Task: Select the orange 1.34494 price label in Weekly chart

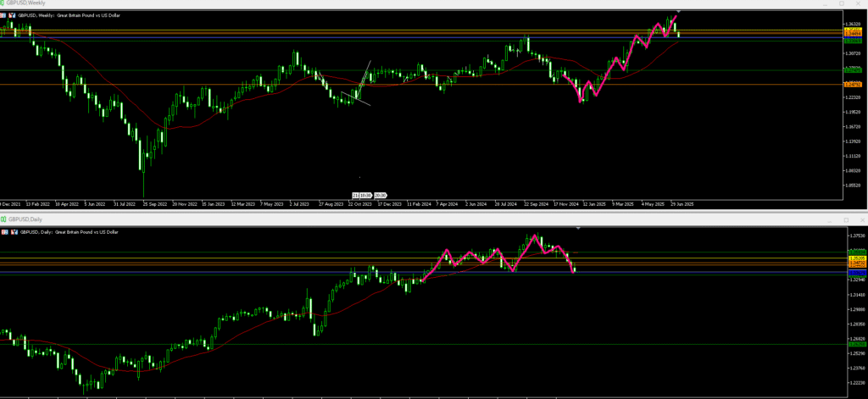Action: [853, 33]
